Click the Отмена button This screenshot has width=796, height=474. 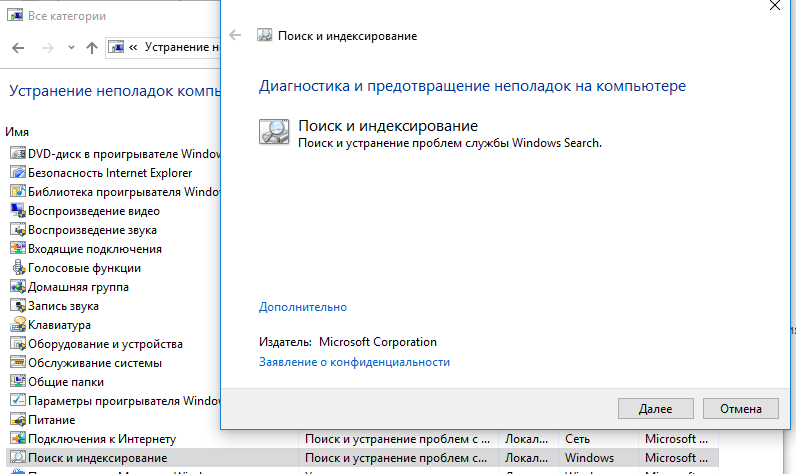[x=741, y=409]
